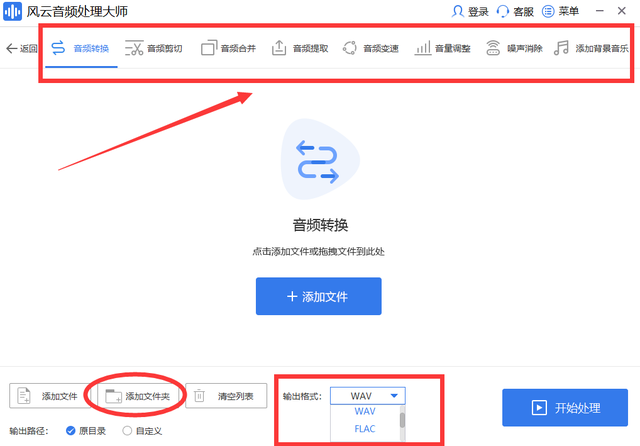Image resolution: width=640 pixels, height=446 pixels.
Task: Pick WAV from the format dropdown list
Action: [x=364, y=411]
